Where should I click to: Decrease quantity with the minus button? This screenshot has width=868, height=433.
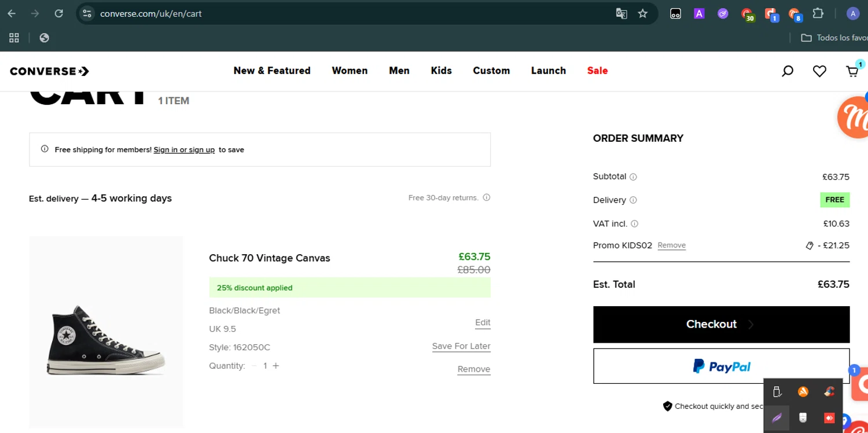(x=254, y=366)
